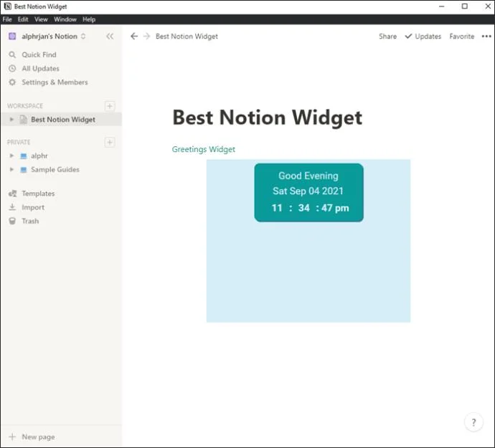Add a page in WORKSPACE section
The width and height of the screenshot is (495, 448).
click(110, 106)
